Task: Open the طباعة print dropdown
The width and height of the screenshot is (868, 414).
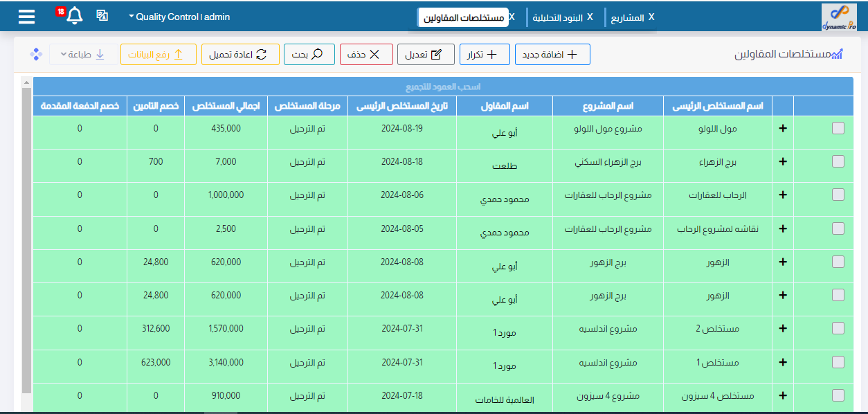Action: coord(83,54)
